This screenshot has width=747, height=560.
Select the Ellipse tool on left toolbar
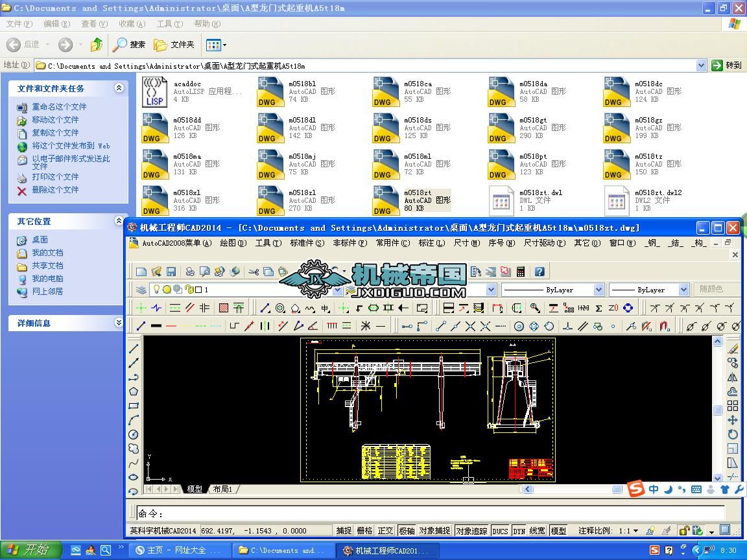(x=134, y=477)
